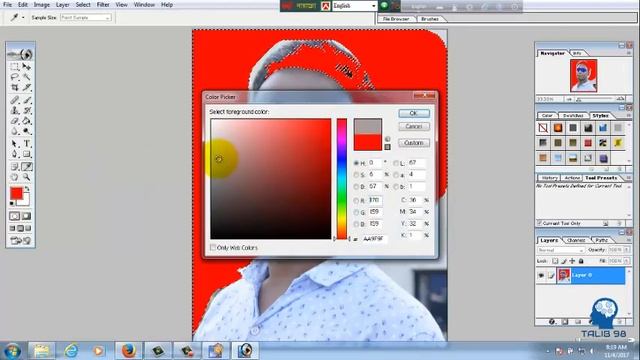This screenshot has height=360, width=640.
Task: Select the Notes tool
Action: [15, 167]
